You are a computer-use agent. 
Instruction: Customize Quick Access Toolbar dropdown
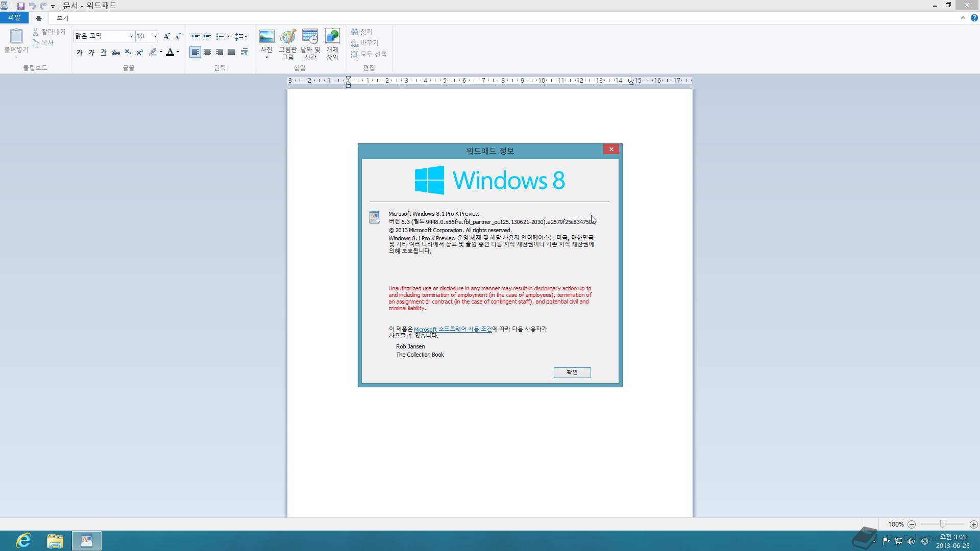point(53,6)
